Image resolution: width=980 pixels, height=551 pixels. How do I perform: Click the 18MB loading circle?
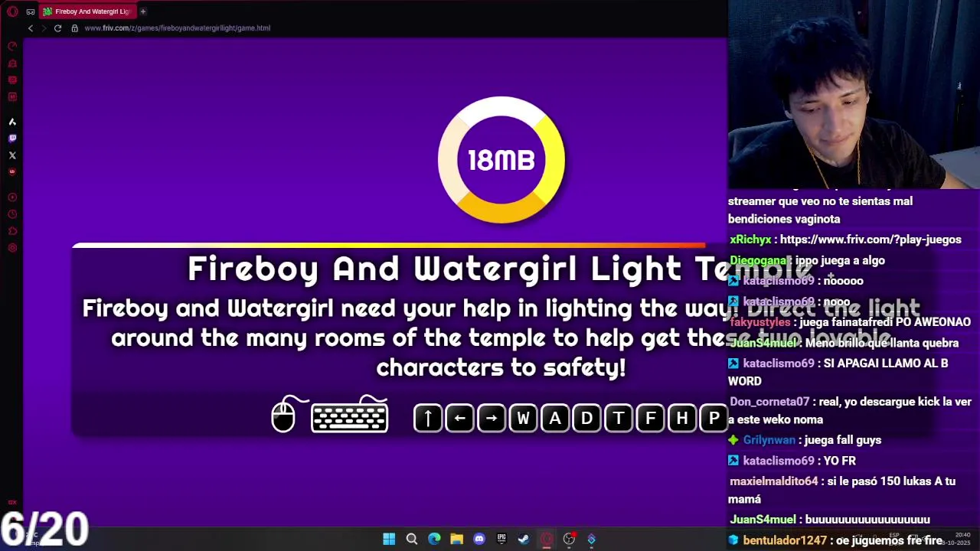coord(501,160)
